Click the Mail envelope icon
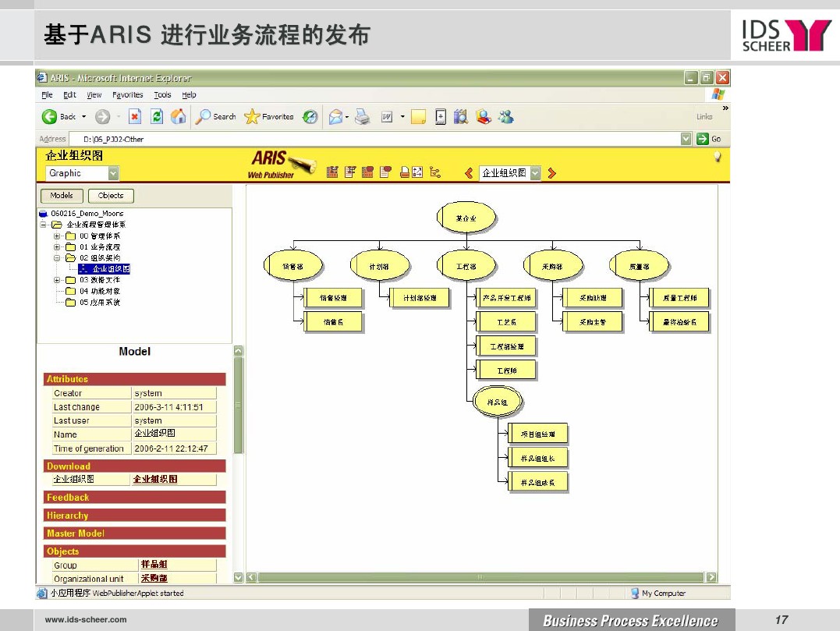 pos(335,117)
